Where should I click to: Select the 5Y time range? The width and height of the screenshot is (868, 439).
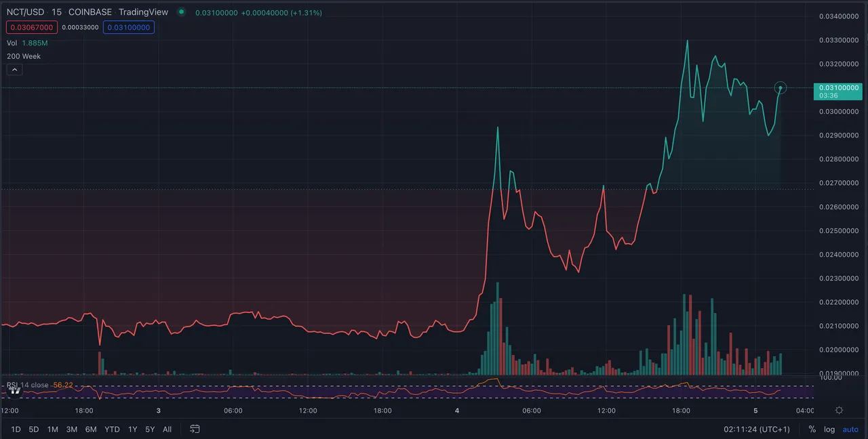(150, 429)
